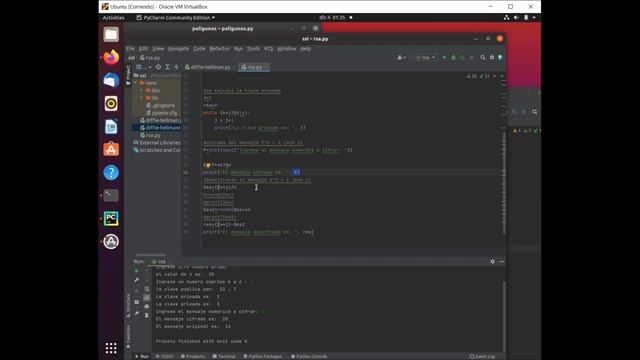This screenshot has width=640, height=360.
Task: Open the Navigate menu
Action: (x=178, y=49)
